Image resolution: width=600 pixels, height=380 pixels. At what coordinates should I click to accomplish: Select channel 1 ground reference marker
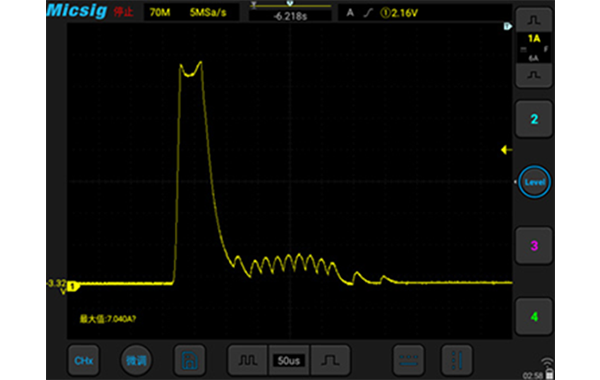click(72, 286)
